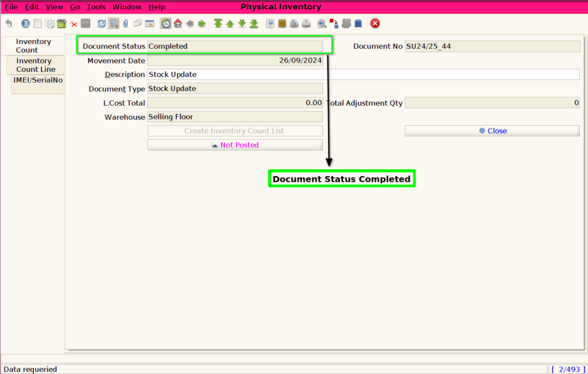
Task: Open Help via blue question mark icon
Action: coord(25,24)
